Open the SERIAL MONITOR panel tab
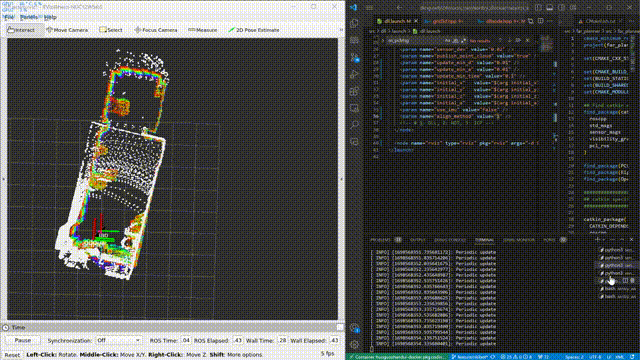Screen dimensions: 640x360 point(519,240)
